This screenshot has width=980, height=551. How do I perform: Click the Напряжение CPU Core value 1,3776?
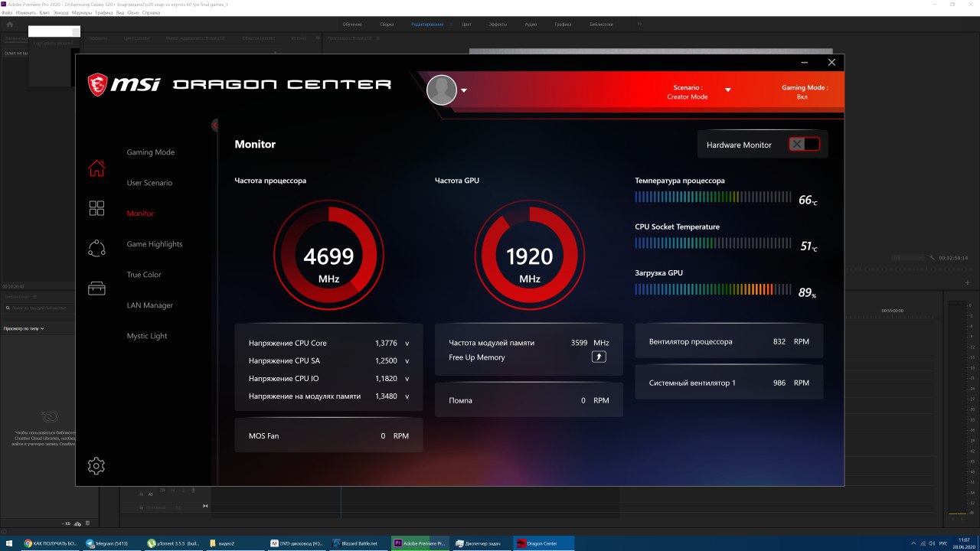click(386, 343)
